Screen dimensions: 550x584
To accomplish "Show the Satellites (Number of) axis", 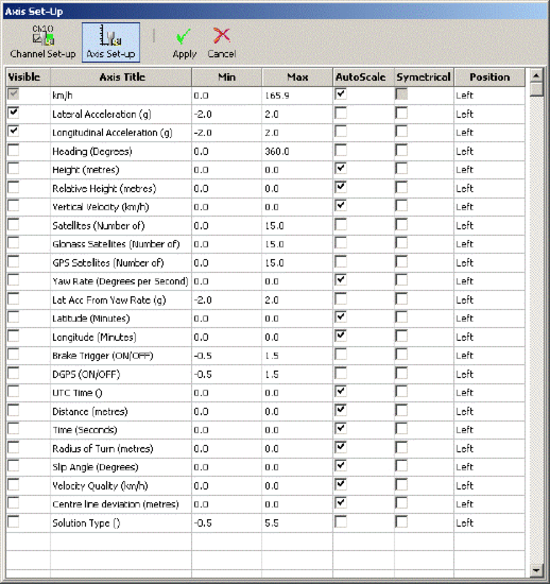I will [x=14, y=224].
